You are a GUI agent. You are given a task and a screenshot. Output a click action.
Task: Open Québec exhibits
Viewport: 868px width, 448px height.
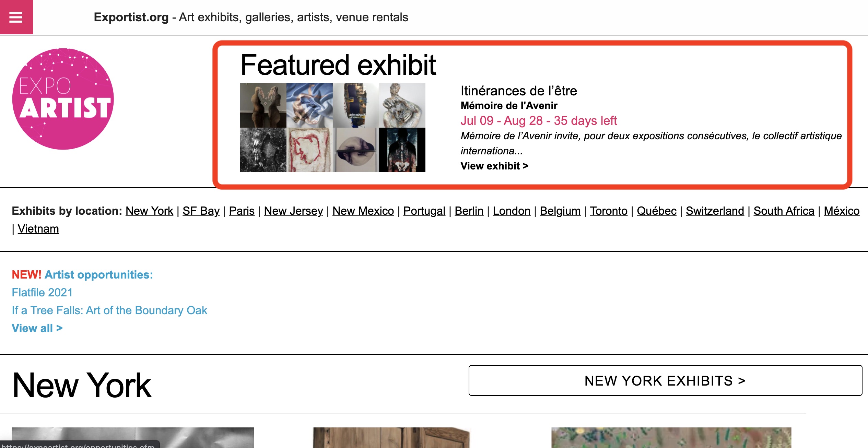coord(657,211)
